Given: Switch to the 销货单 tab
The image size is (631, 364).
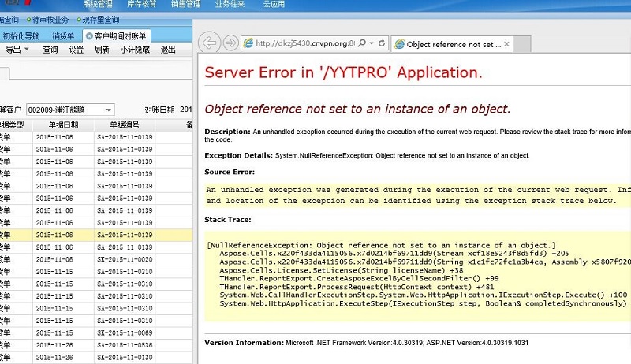Looking at the screenshot, I should 63,35.
